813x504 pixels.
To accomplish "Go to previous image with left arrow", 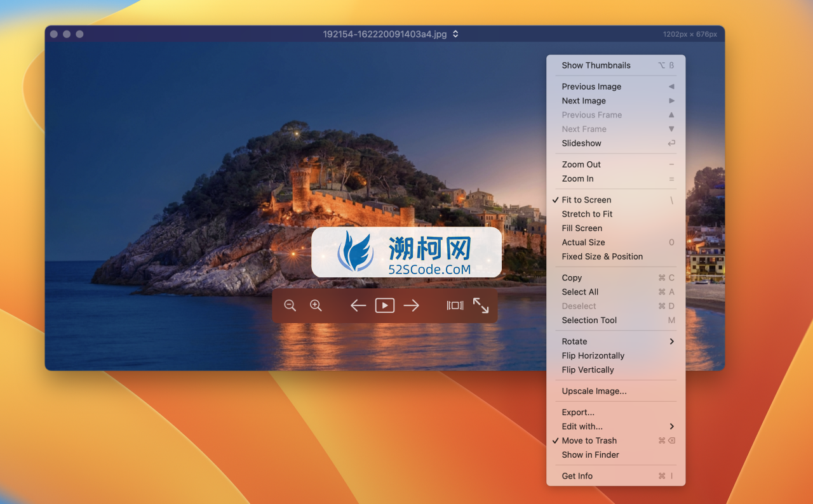I will (x=358, y=305).
